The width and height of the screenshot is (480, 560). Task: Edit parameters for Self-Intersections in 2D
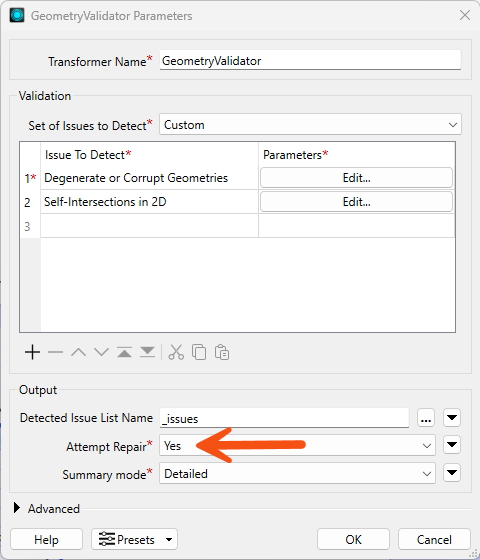click(x=356, y=202)
